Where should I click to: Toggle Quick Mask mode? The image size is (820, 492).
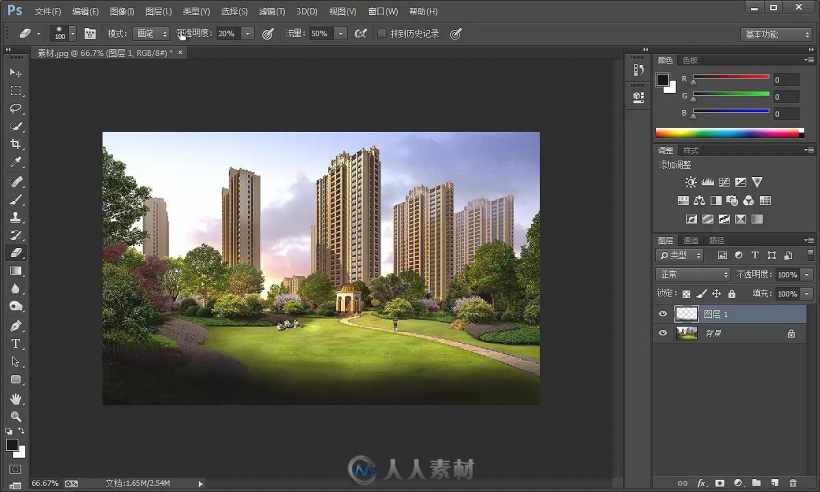pos(15,470)
